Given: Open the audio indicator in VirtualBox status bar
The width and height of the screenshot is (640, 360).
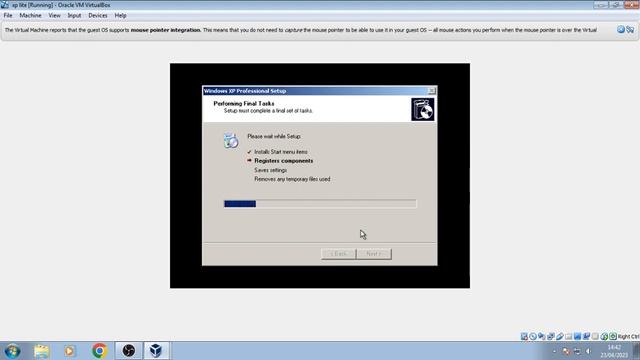Looking at the screenshot, I should point(542,336).
